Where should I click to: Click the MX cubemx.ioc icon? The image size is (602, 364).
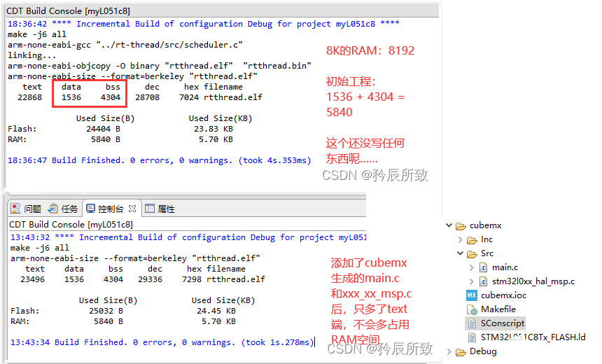coord(472,295)
